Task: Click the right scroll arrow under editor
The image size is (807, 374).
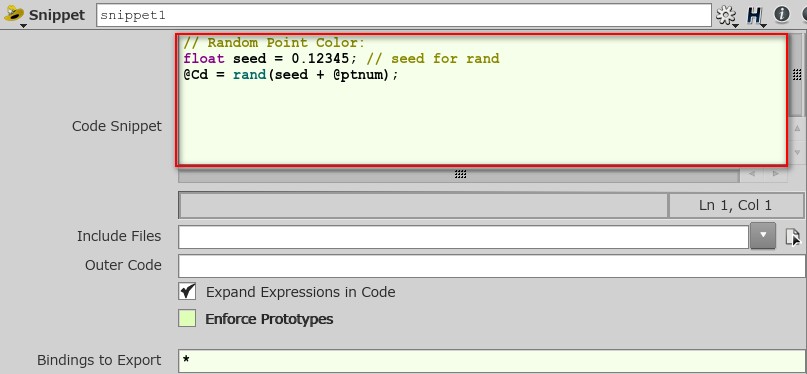Action: [x=776, y=174]
